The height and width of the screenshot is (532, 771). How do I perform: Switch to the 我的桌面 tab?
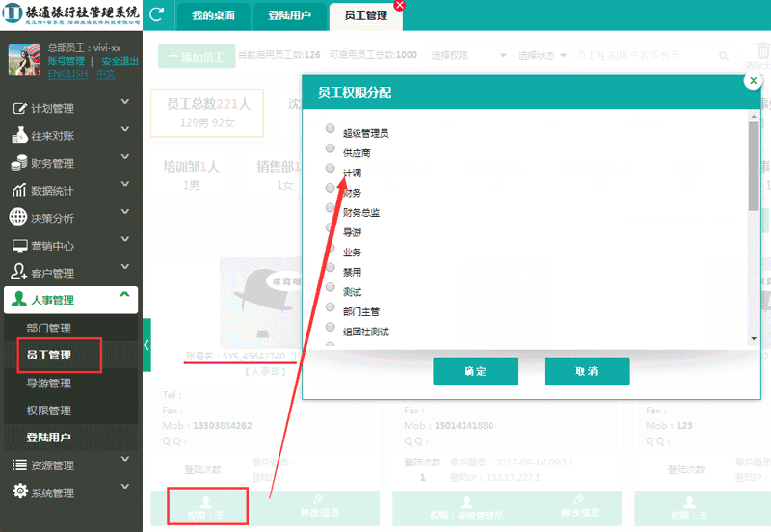click(x=215, y=16)
